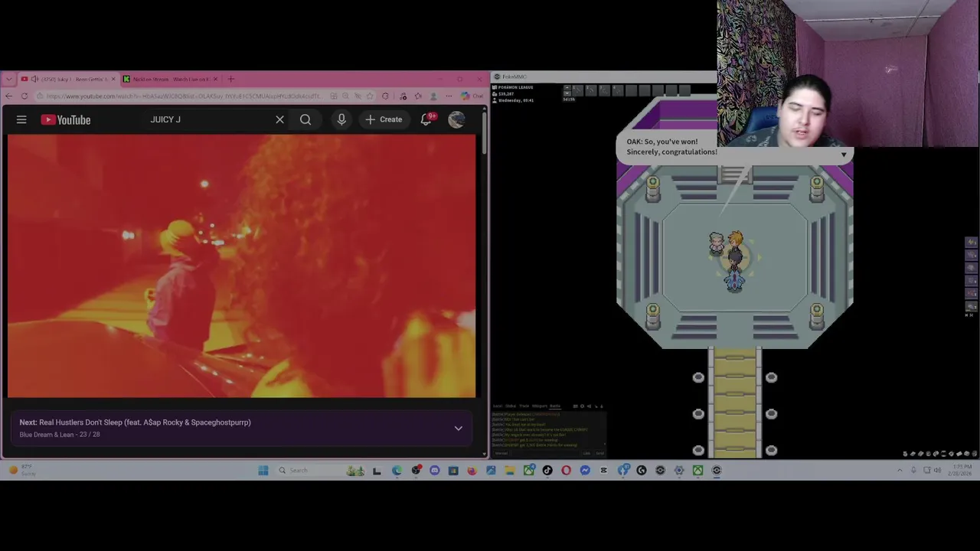Open the browser tab search dropdown
This screenshot has height=551, width=980.
coord(8,79)
